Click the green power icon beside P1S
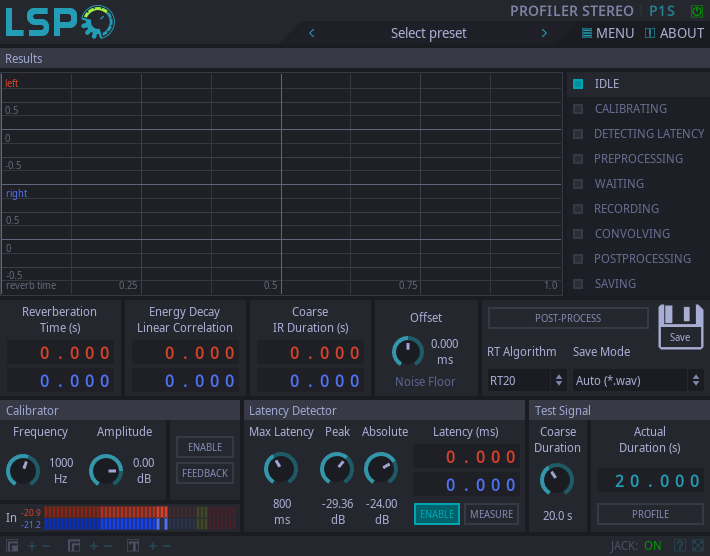Image resolution: width=710 pixels, height=556 pixels. coord(697,11)
